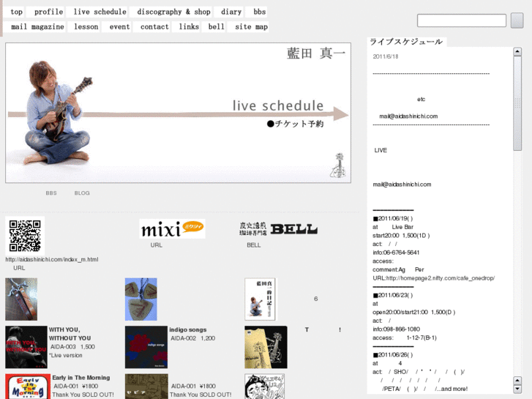This screenshot has width=532, height=399.
Task: Click the BLOG link below banner
Action: click(x=82, y=193)
